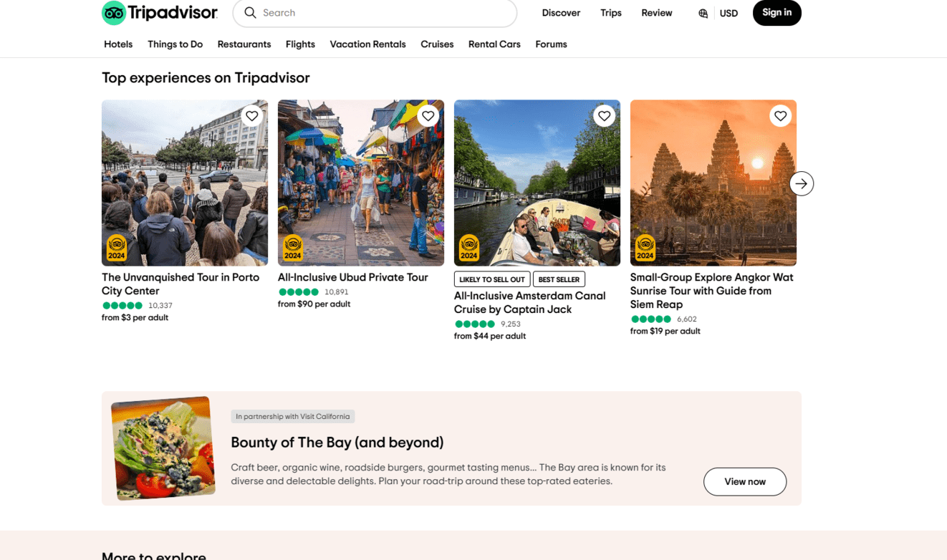Click the globe language icon

(x=703, y=14)
